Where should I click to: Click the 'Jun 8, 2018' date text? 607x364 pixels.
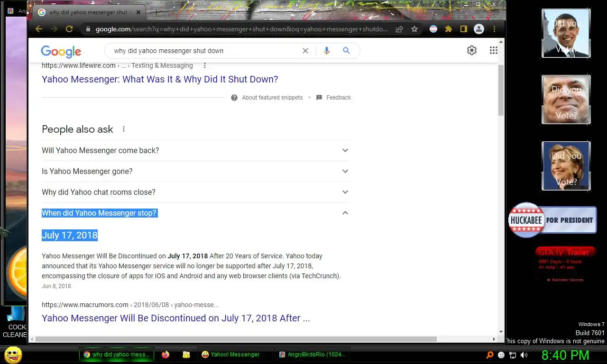(x=56, y=286)
